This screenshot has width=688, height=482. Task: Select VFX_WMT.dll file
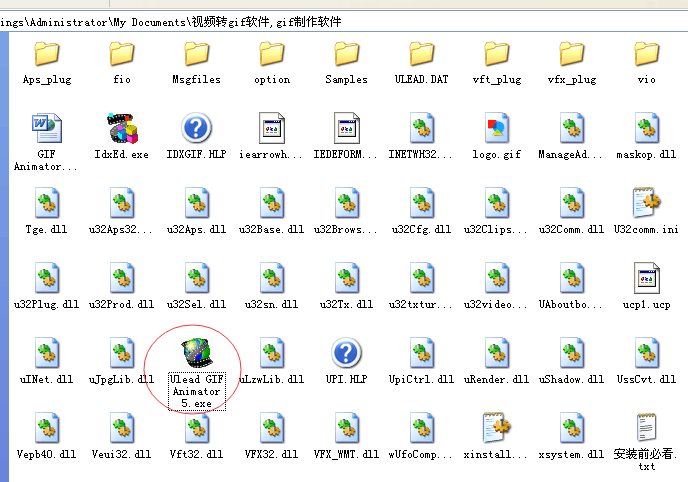click(x=347, y=428)
